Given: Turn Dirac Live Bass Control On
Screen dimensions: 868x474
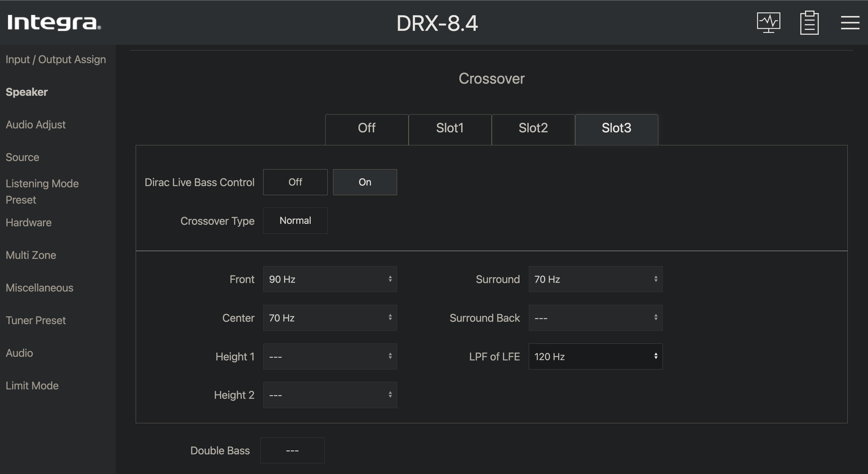Looking at the screenshot, I should pyautogui.click(x=365, y=182).
